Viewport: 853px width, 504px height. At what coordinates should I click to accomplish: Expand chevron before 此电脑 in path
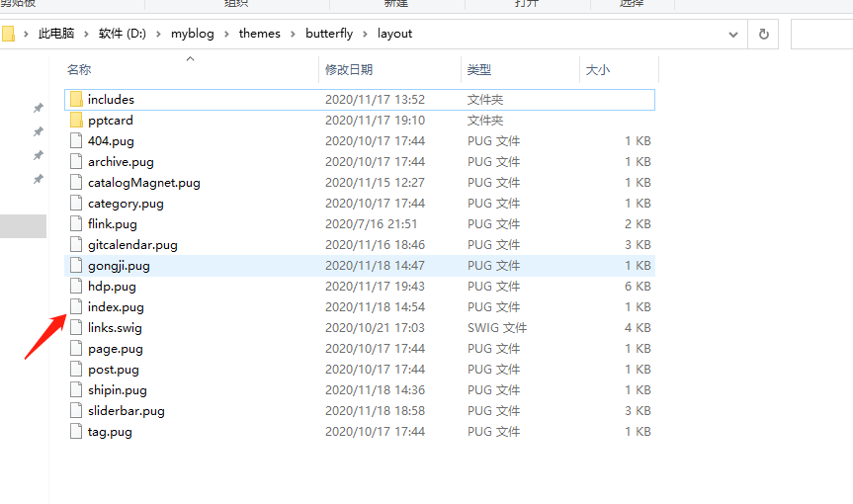26,34
